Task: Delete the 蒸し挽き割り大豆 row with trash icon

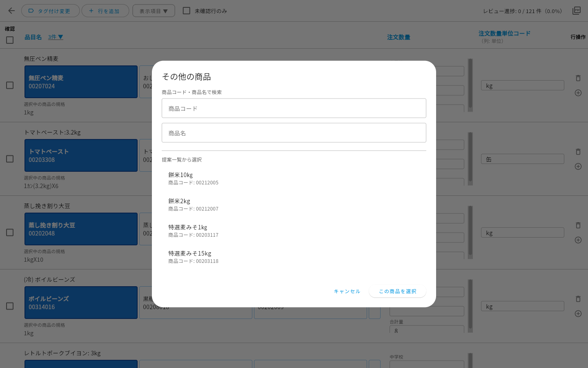Action: [x=578, y=225]
